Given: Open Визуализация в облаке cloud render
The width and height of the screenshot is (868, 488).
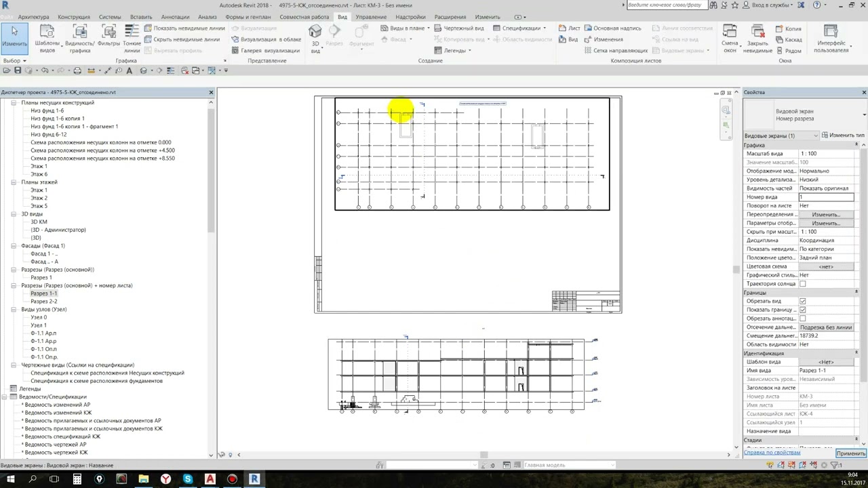Looking at the screenshot, I should 266,39.
